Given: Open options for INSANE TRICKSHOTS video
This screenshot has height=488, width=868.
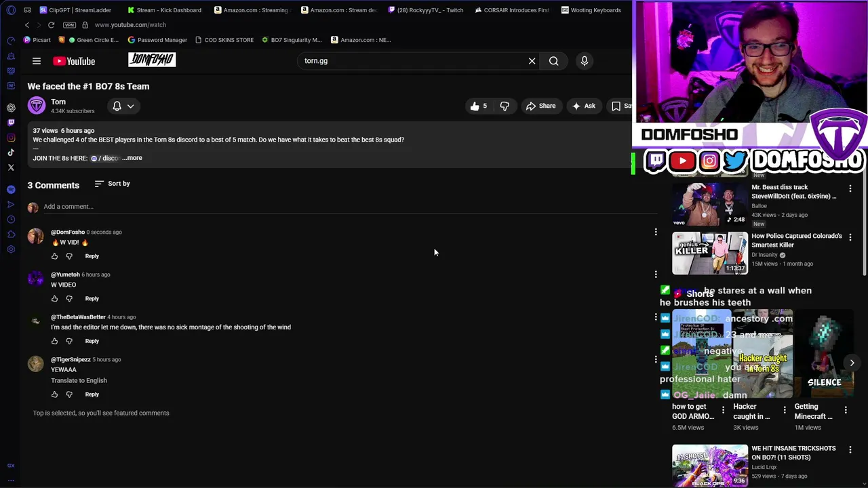Looking at the screenshot, I should click(850, 449).
